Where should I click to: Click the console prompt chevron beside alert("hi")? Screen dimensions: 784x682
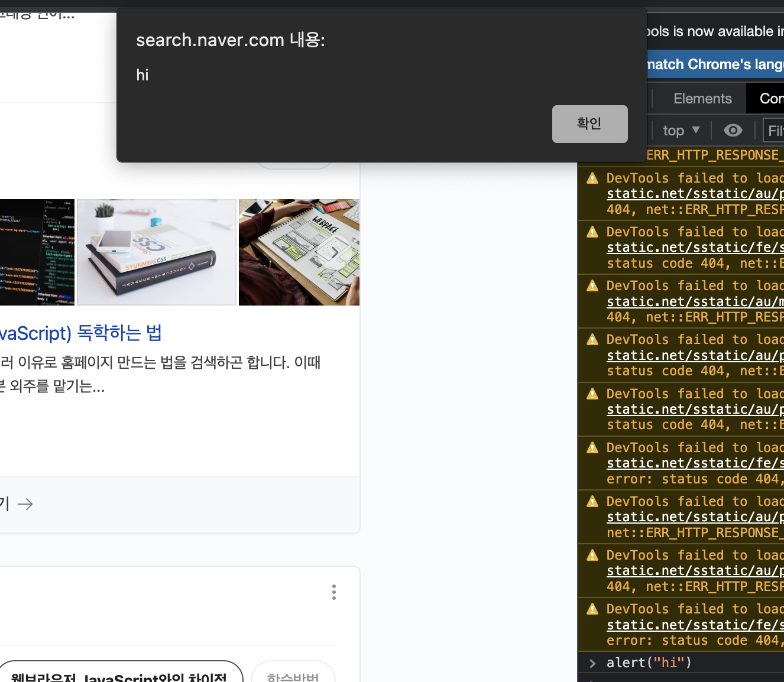tap(592, 663)
